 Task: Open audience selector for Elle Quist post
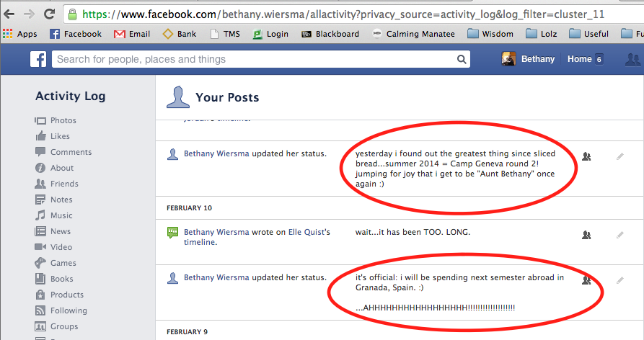click(586, 234)
